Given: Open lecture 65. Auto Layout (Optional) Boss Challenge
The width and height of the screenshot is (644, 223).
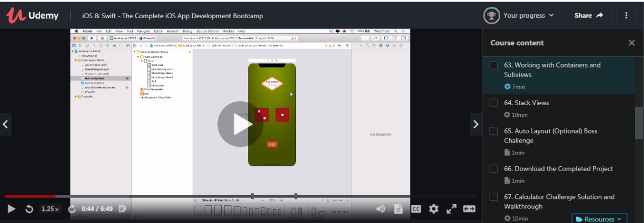Looking at the screenshot, I should [551, 135].
